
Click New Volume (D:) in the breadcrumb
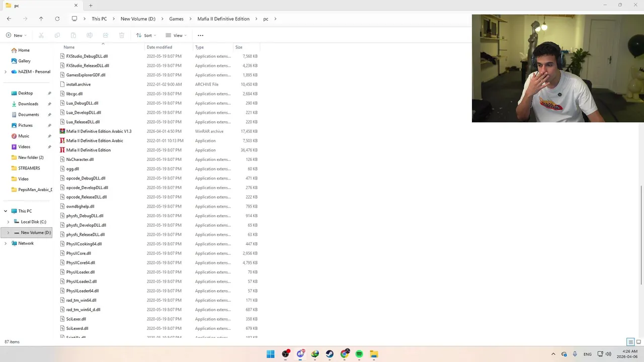(138, 19)
